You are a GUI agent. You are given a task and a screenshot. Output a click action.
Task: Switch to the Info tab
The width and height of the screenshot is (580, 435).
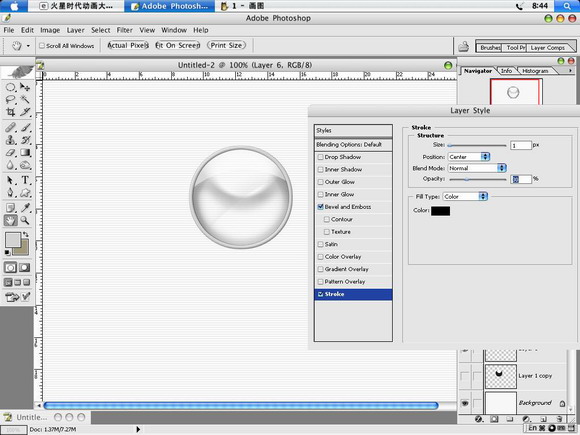click(506, 71)
